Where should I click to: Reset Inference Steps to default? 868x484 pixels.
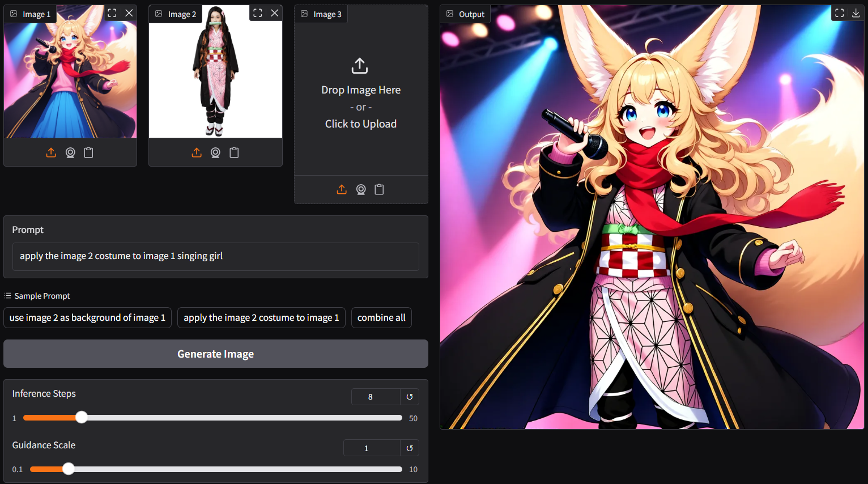(410, 397)
